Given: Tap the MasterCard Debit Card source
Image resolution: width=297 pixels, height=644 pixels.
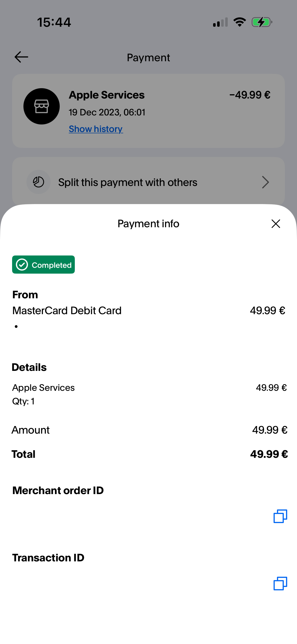Looking at the screenshot, I should (x=67, y=311).
